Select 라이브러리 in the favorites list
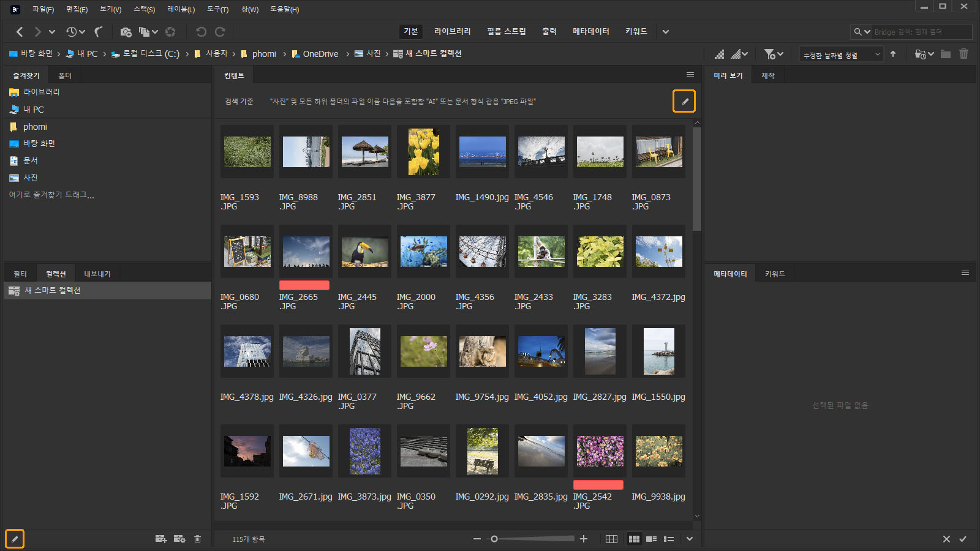 click(42, 92)
